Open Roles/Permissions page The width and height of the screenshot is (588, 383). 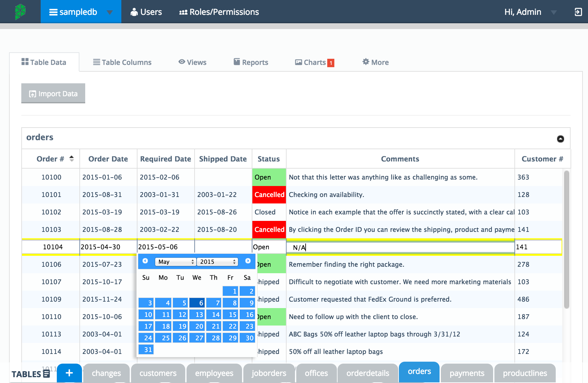[219, 12]
